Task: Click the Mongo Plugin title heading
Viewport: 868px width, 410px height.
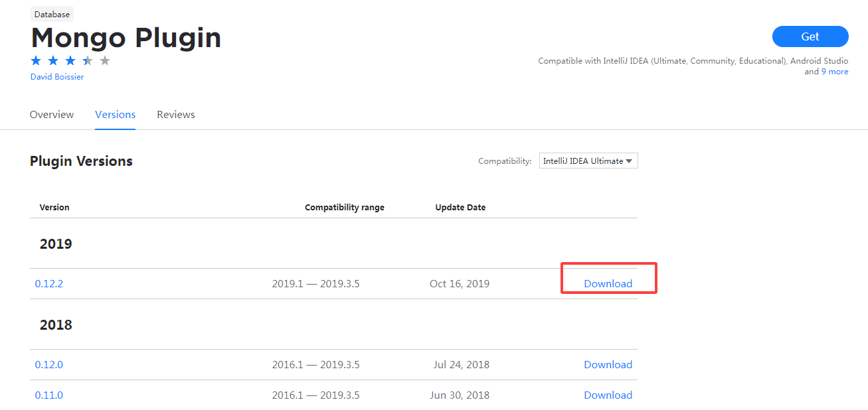Action: [126, 38]
